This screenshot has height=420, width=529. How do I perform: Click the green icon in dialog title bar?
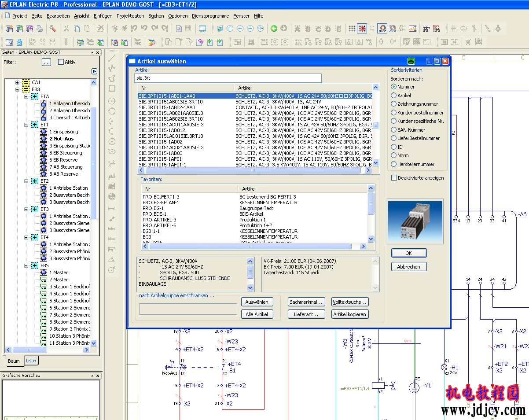click(x=411, y=61)
